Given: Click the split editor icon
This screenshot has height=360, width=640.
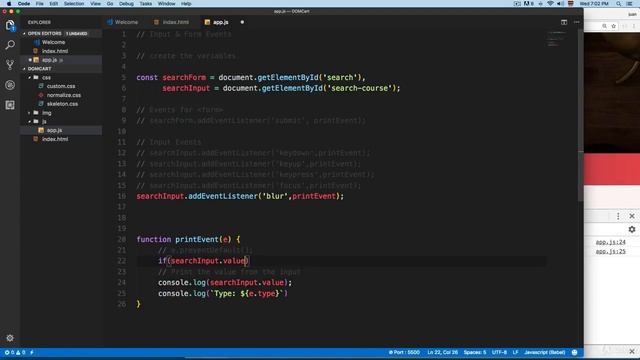Looking at the screenshot, I should (564, 22).
